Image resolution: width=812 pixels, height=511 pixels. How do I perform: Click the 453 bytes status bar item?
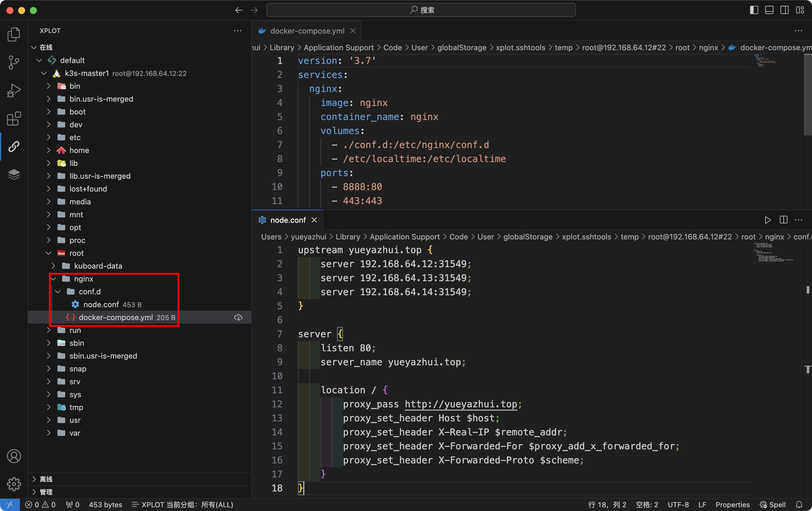tap(105, 505)
